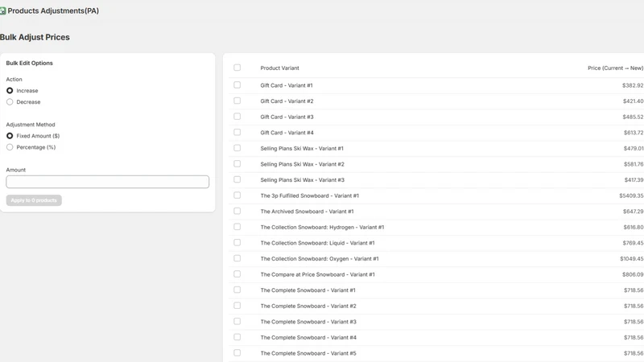The image size is (644, 362).
Task: Check Gift Card - Variant #3 row
Action: pos(237,117)
